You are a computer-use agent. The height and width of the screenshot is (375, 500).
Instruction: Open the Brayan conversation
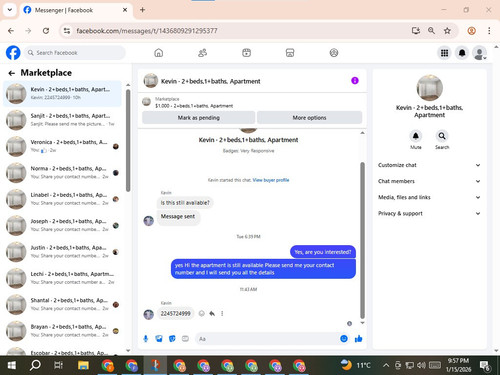click(63, 330)
